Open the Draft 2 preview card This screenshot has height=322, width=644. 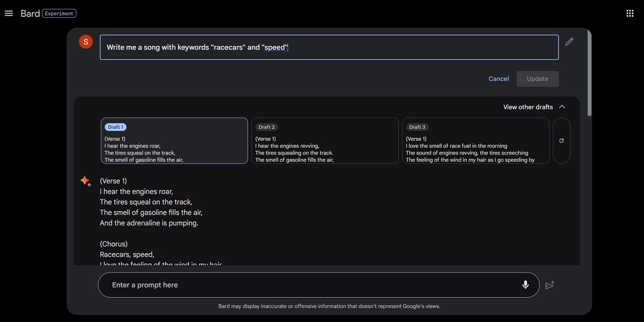[x=325, y=141]
